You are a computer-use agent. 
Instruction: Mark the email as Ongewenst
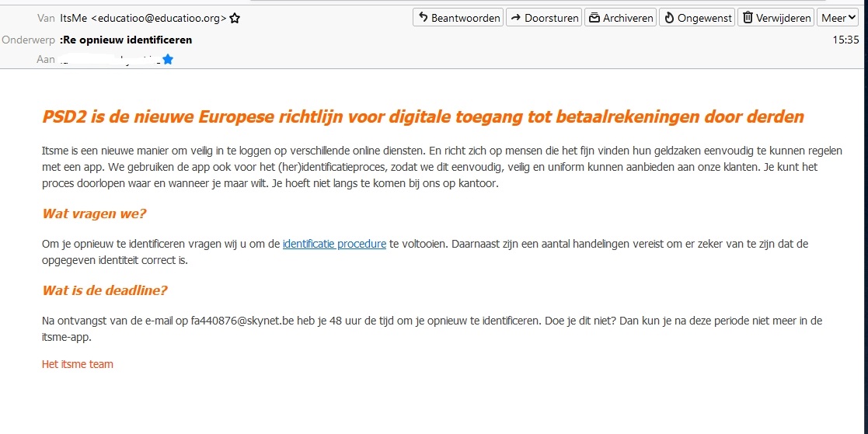[x=698, y=18]
